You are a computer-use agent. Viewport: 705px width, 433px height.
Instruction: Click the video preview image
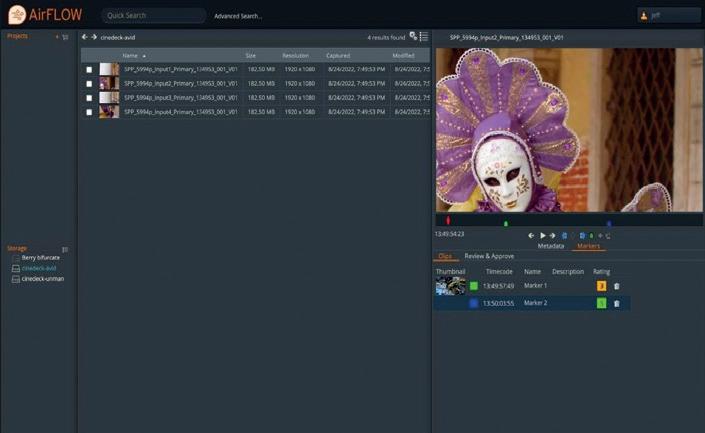pos(569,130)
